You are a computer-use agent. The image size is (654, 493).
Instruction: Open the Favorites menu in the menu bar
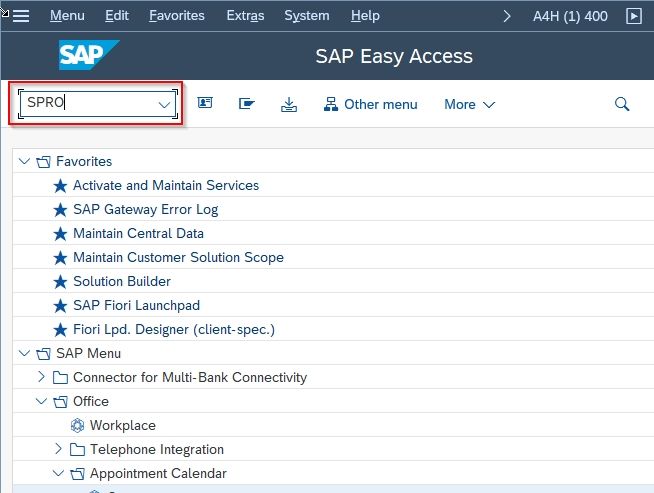(177, 16)
